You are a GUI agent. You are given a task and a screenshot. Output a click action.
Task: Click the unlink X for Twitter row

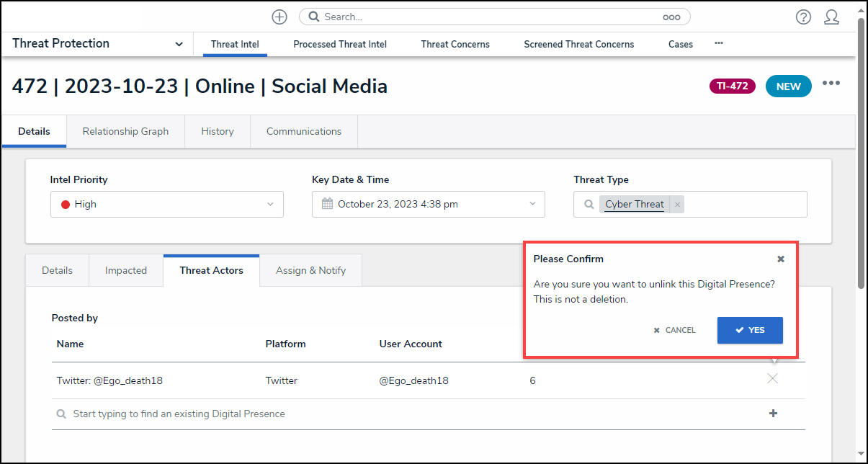pos(772,379)
